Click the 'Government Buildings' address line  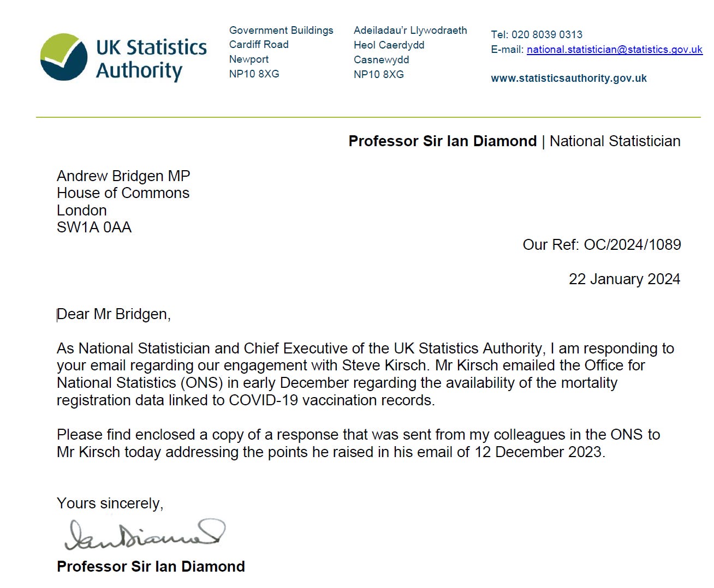coord(281,31)
